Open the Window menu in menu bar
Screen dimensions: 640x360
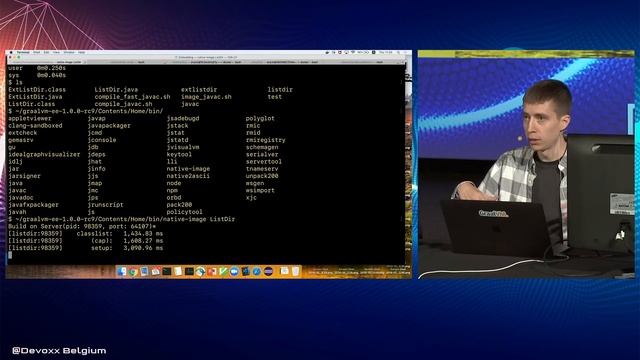click(x=69, y=52)
